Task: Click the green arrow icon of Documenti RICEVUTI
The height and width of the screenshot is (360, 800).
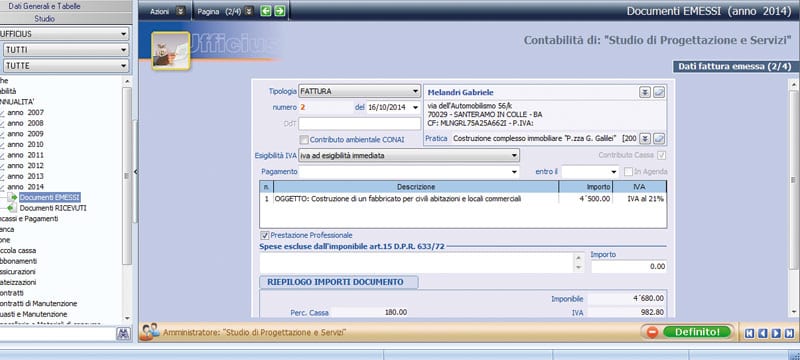Action: [x=12, y=208]
